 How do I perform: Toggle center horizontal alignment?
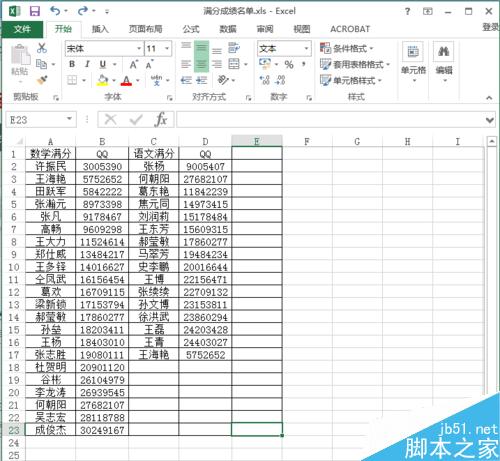coord(201,64)
